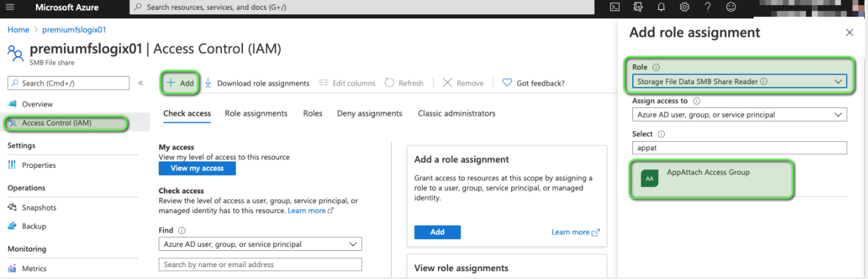Viewport: 868px width, 279px height.
Task: Click the info icon next to Find
Action: [182, 231]
